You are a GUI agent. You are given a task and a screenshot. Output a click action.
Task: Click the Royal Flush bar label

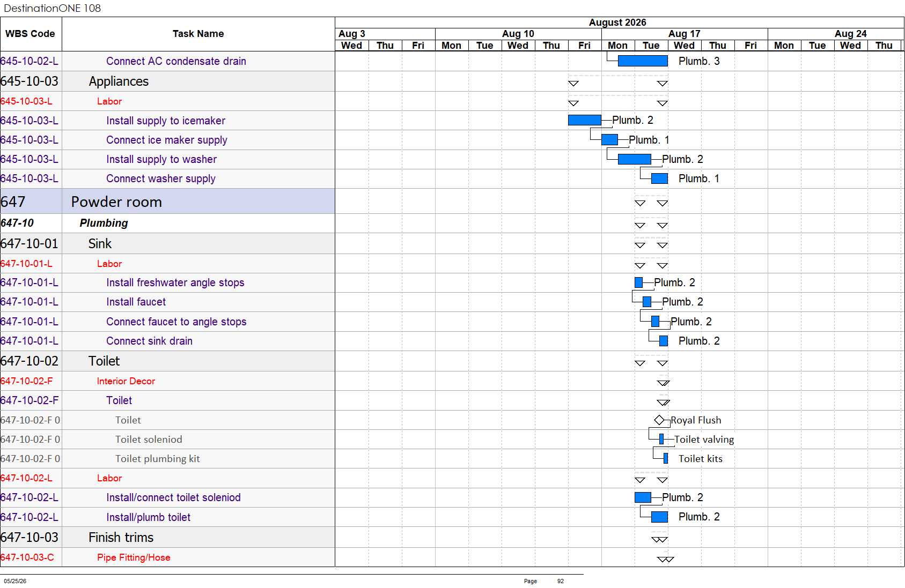tap(696, 420)
